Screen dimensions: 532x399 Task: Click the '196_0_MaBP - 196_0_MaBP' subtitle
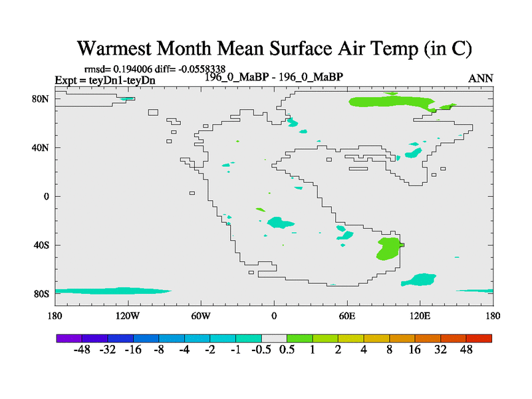pyautogui.click(x=274, y=76)
